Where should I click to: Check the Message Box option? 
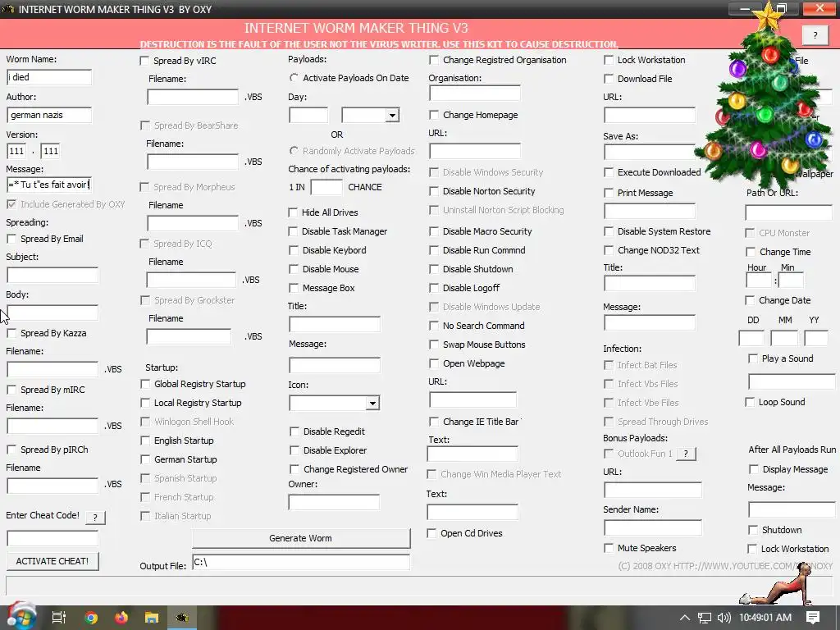pos(294,288)
